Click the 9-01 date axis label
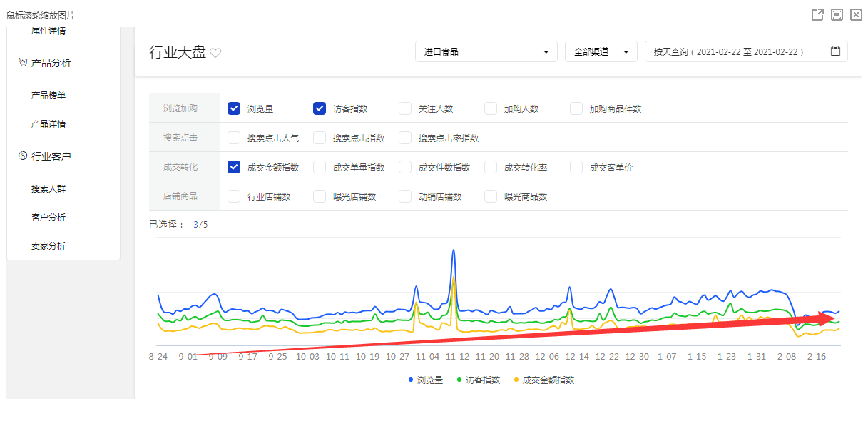 188,356
